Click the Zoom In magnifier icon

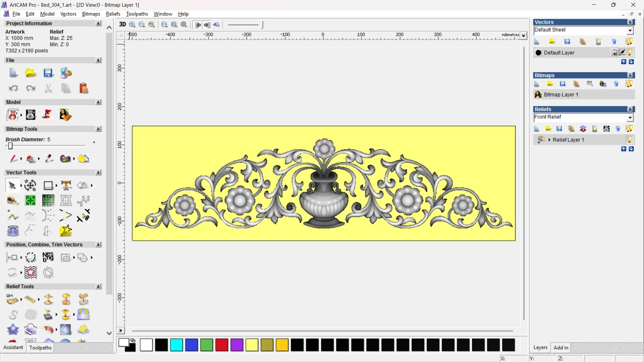coord(132,24)
